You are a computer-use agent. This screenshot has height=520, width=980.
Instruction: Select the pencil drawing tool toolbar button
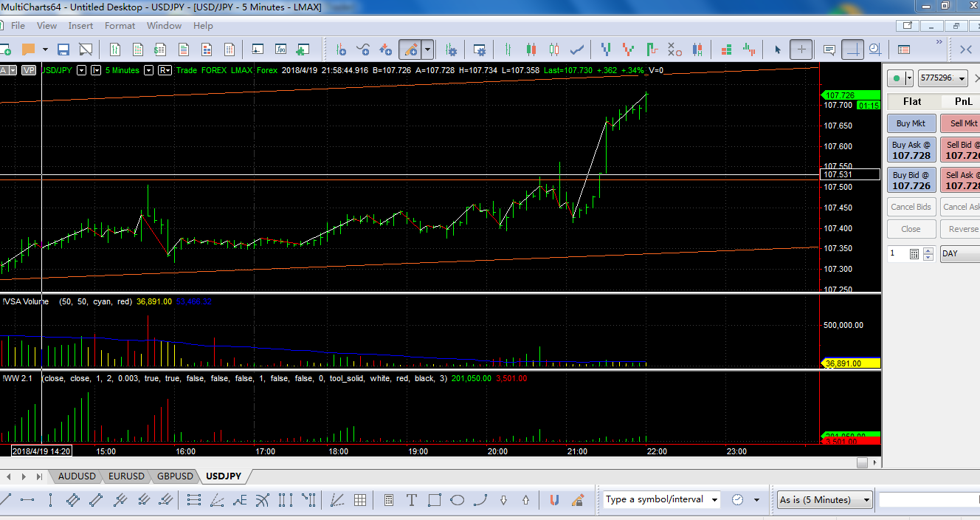410,49
